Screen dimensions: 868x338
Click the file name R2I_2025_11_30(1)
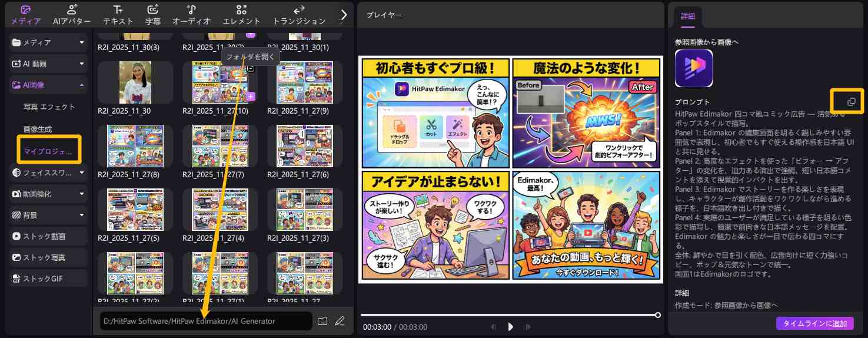tap(298, 47)
